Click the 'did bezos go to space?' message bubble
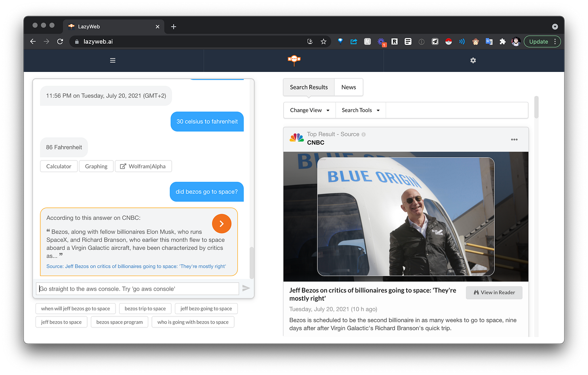 click(207, 192)
